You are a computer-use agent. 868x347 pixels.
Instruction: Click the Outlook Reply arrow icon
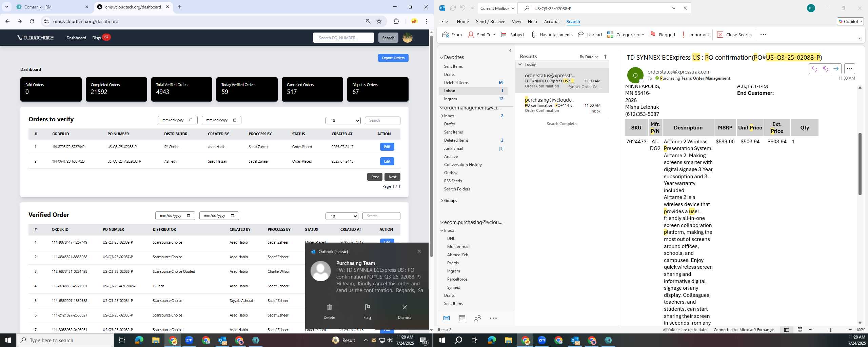point(814,69)
